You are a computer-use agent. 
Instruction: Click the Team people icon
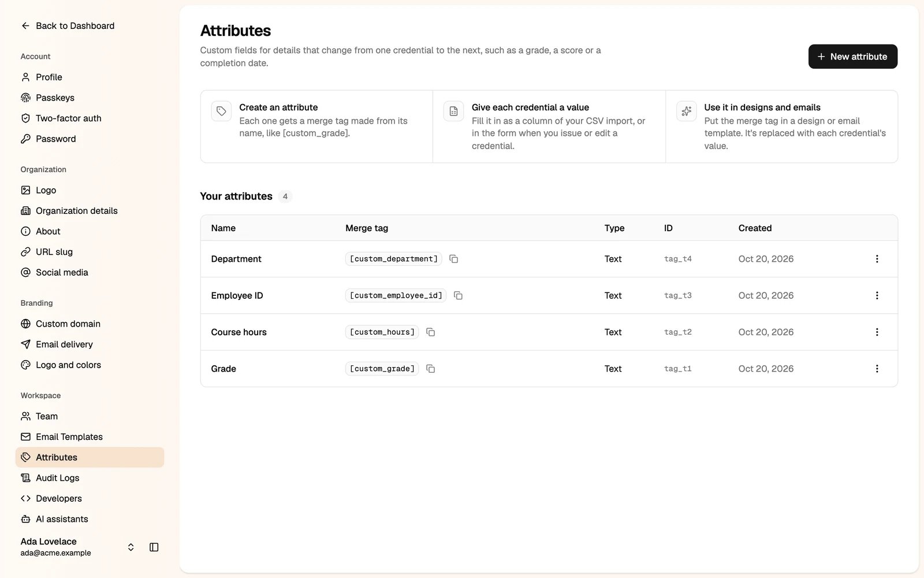25,416
